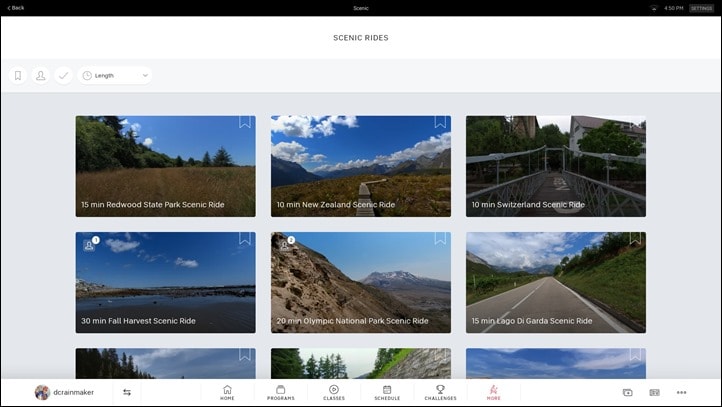Select the MORE tab
The width and height of the screenshot is (722, 407).
point(494,393)
